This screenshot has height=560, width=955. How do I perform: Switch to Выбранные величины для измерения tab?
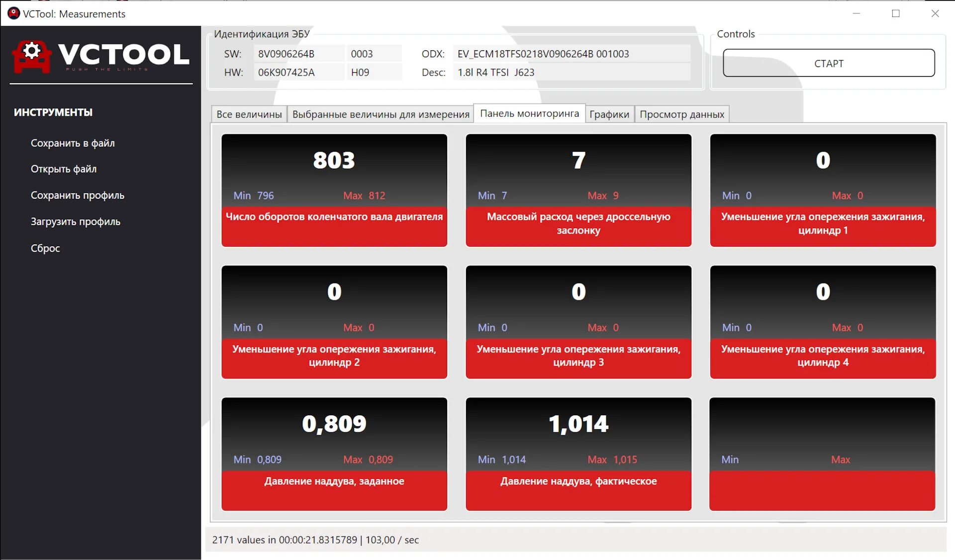tap(381, 114)
